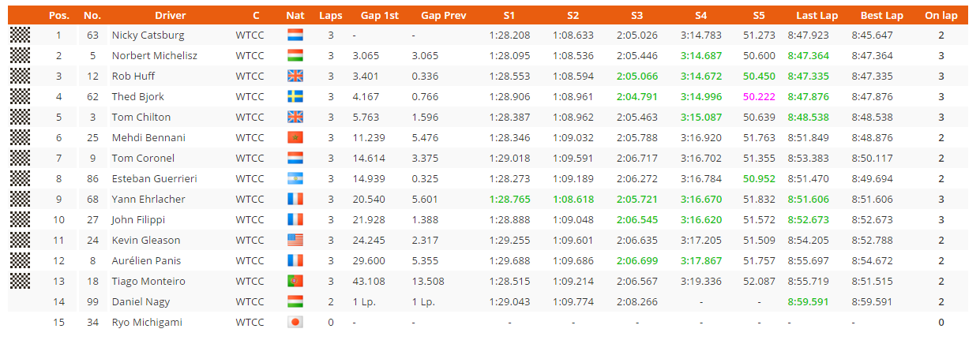This screenshot has height=340, width=980.
Task: Click the US flag beside Kevin Gleason
Action: [295, 241]
